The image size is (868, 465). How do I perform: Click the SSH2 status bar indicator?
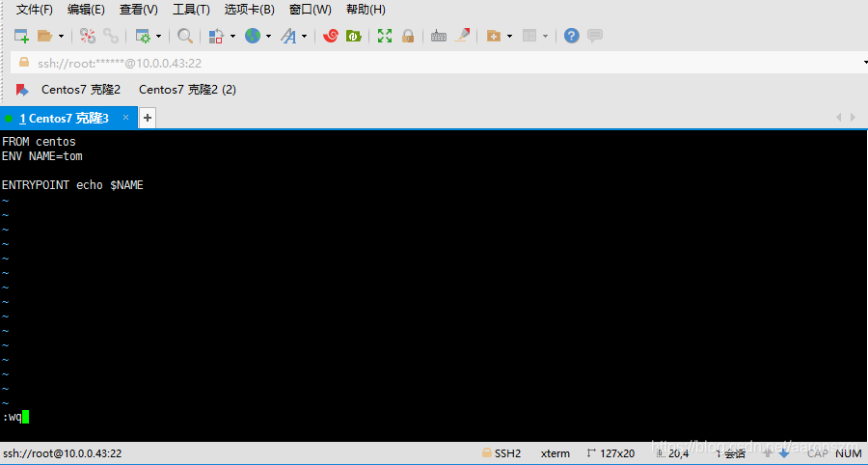point(501,454)
